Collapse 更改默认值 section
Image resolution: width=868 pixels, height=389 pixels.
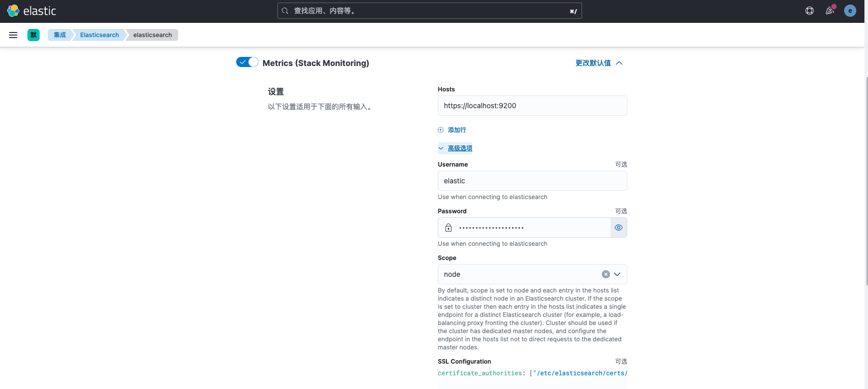tap(599, 63)
